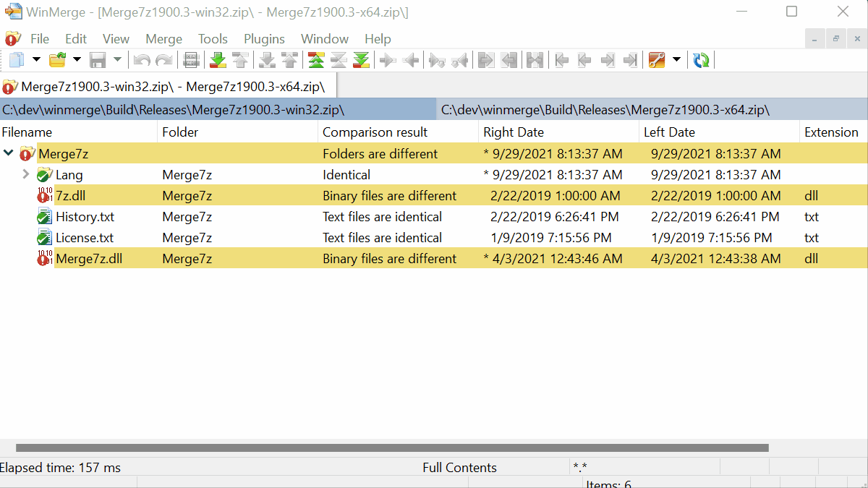Click the Filename column header
Image resolution: width=868 pixels, height=488 pixels.
click(33, 132)
